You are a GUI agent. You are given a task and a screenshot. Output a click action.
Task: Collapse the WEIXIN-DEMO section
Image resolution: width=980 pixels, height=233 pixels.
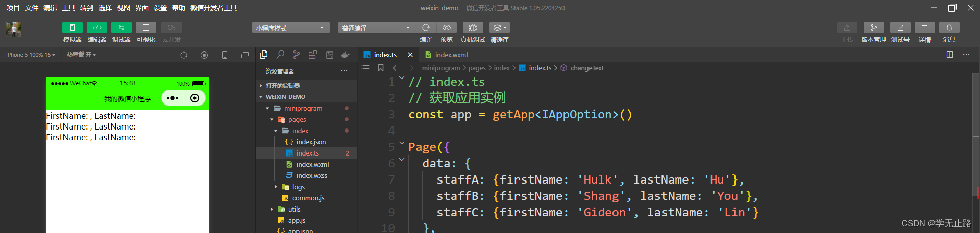(x=306, y=97)
